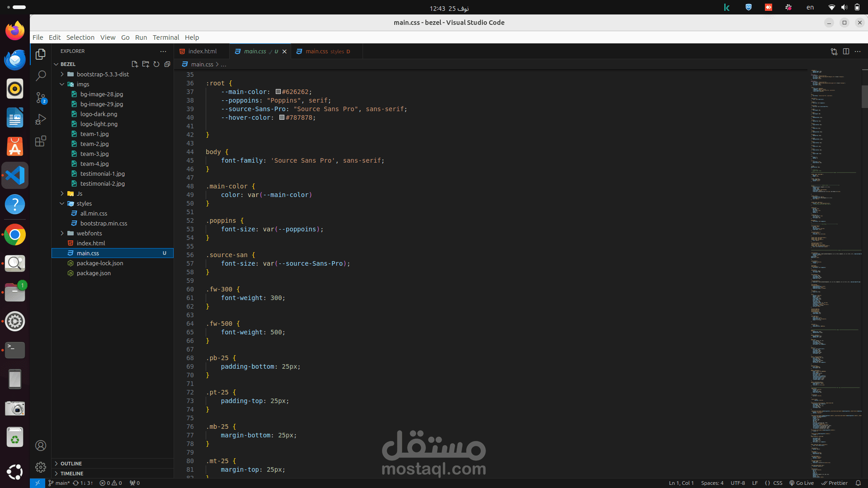Open the Extensions view
Screen dimensions: 868x488
[x=41, y=141]
